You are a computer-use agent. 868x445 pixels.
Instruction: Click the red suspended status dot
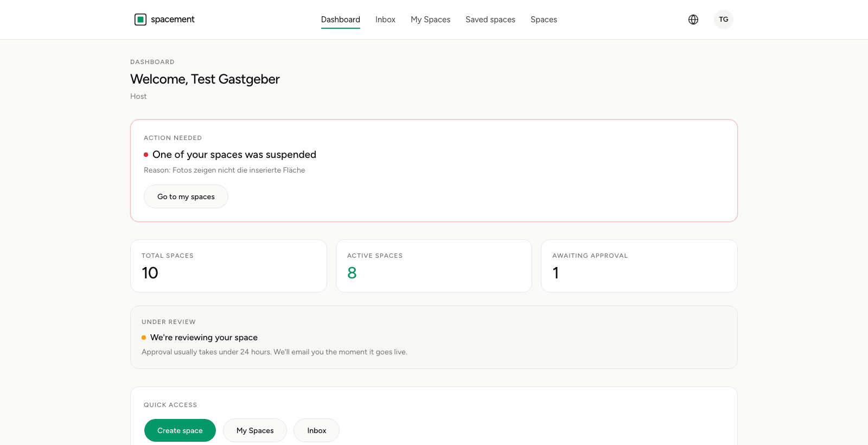(x=146, y=155)
